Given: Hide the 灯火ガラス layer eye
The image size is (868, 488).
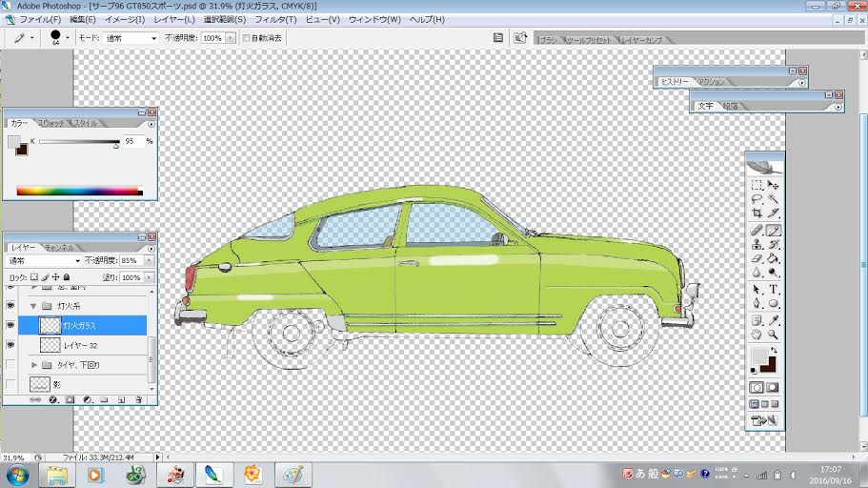Looking at the screenshot, I should click(x=10, y=326).
